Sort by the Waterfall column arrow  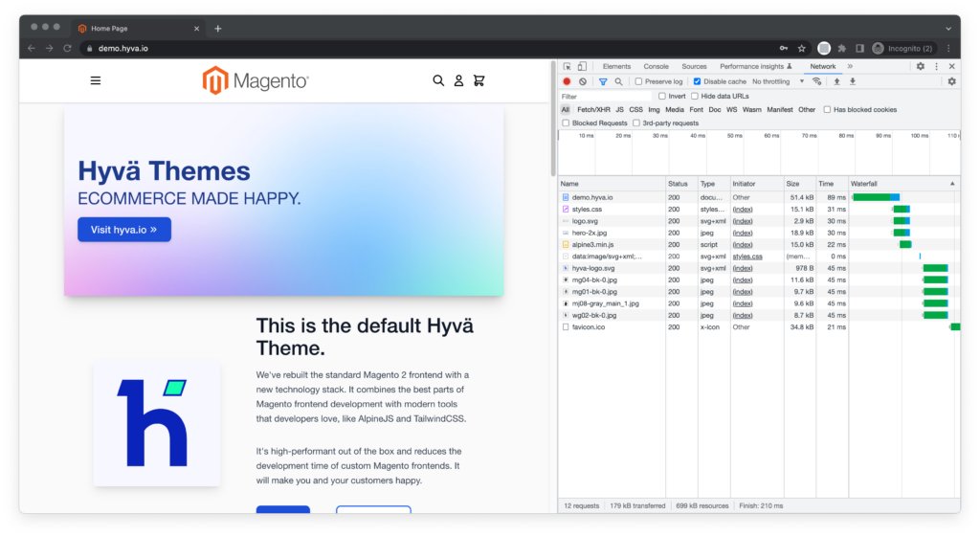click(x=952, y=184)
